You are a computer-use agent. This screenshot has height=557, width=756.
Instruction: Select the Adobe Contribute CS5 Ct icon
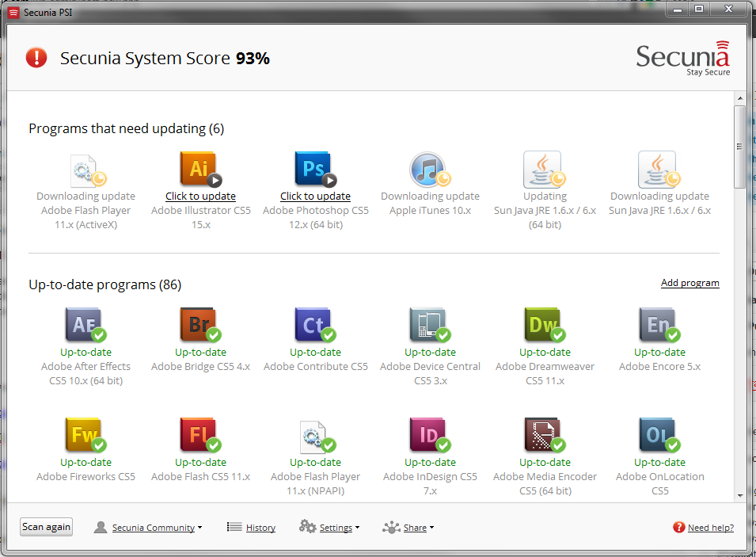(x=315, y=324)
